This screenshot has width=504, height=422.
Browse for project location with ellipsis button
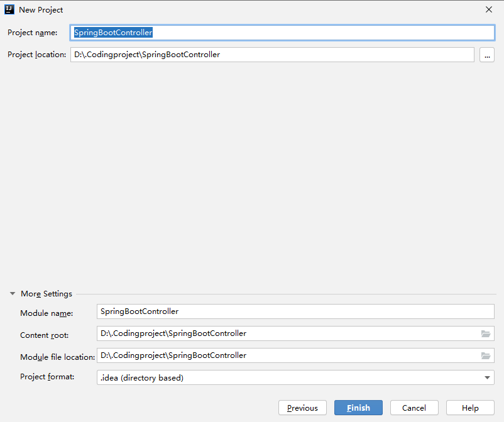click(487, 55)
